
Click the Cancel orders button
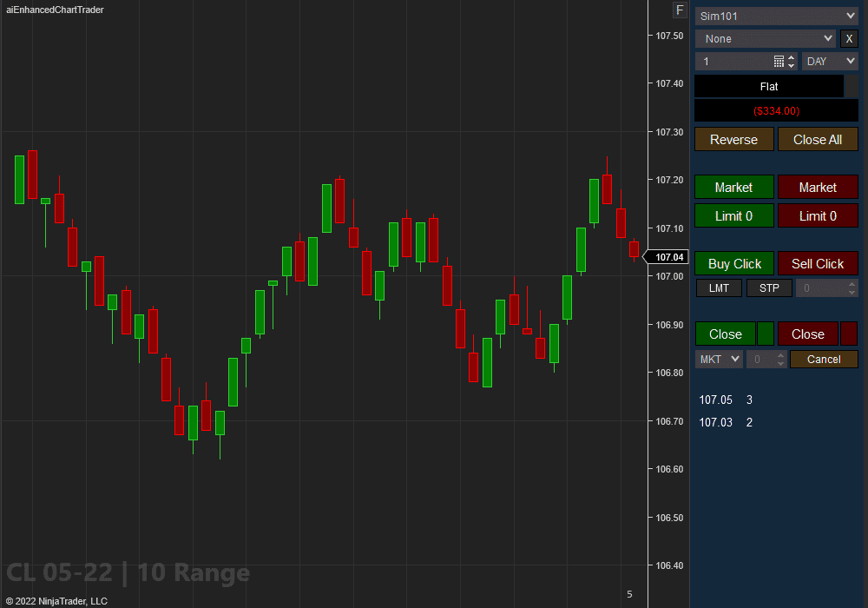[x=824, y=359]
